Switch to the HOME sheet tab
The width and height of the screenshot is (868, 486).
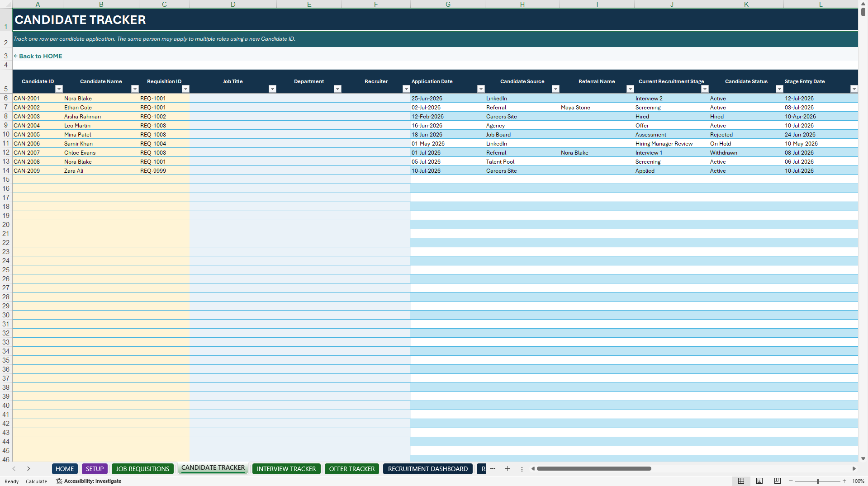pos(65,469)
